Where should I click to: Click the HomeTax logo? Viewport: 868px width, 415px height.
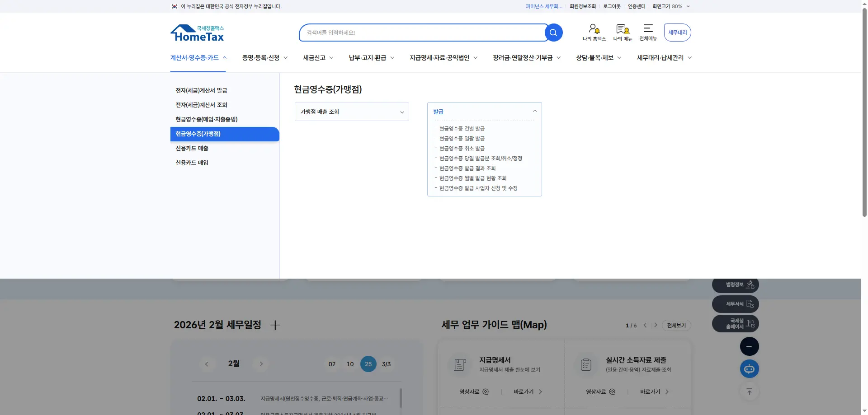pyautogui.click(x=197, y=32)
